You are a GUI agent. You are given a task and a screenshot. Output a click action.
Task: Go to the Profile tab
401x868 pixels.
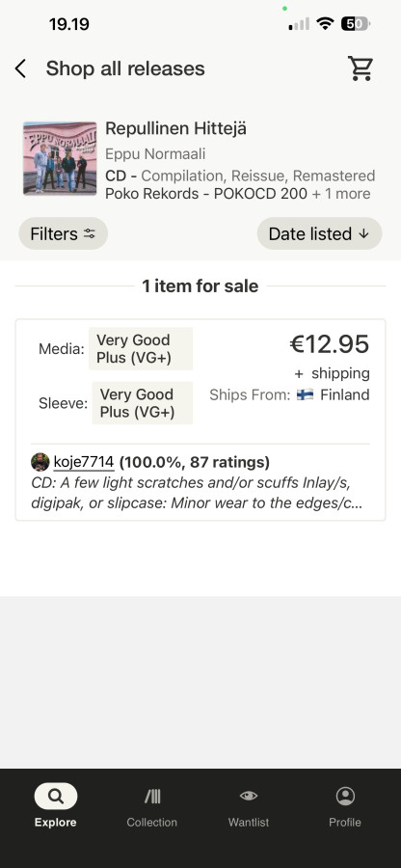345,805
